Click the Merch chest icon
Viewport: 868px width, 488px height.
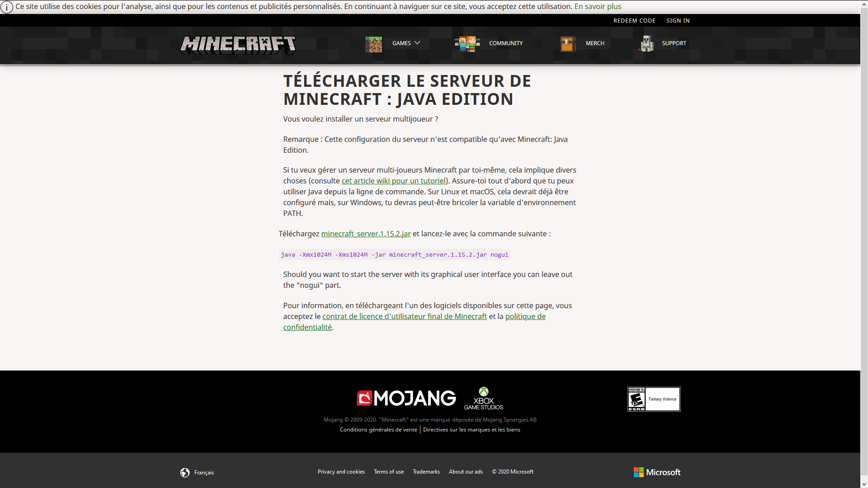(x=568, y=44)
